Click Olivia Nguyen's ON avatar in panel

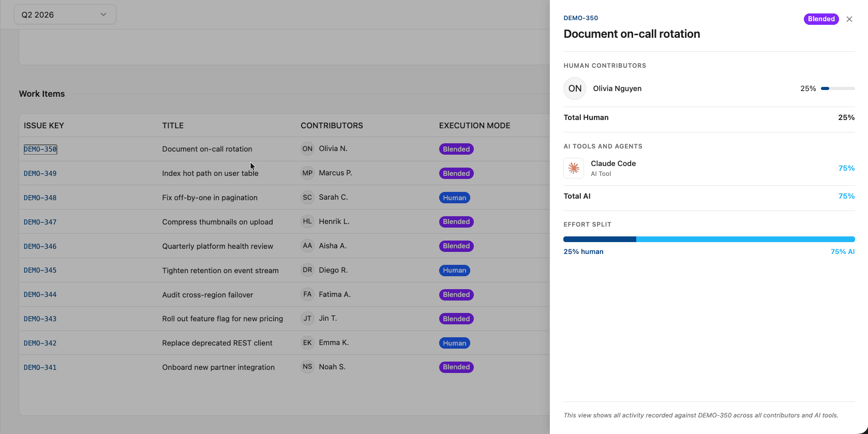575,88
